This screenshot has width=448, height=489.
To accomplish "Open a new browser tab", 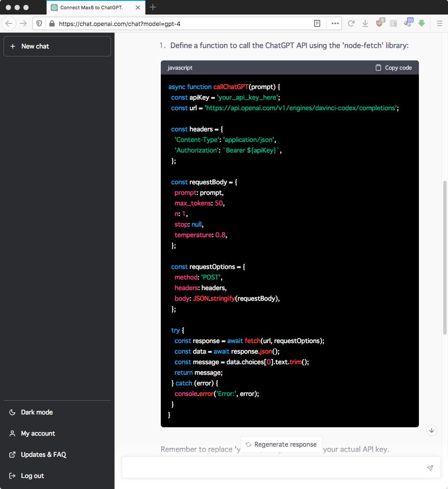I will (153, 7).
